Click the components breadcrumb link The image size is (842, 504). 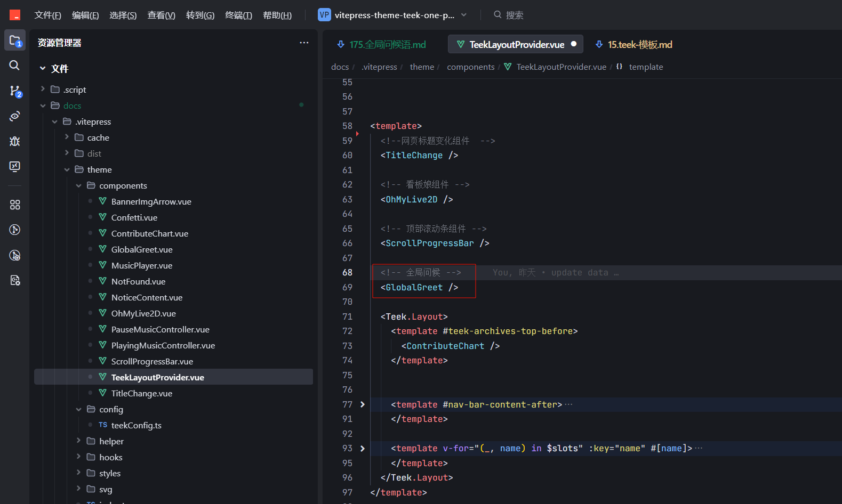point(471,67)
